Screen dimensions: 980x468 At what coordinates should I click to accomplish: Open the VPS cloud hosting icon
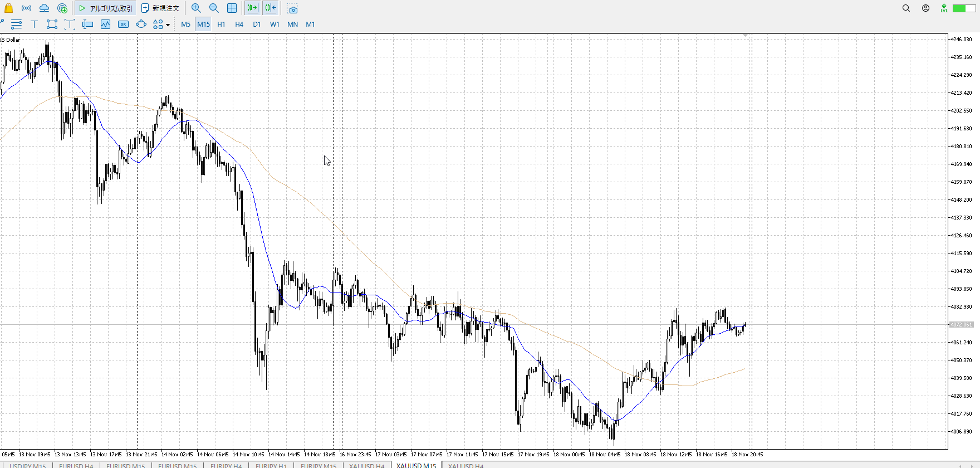44,8
